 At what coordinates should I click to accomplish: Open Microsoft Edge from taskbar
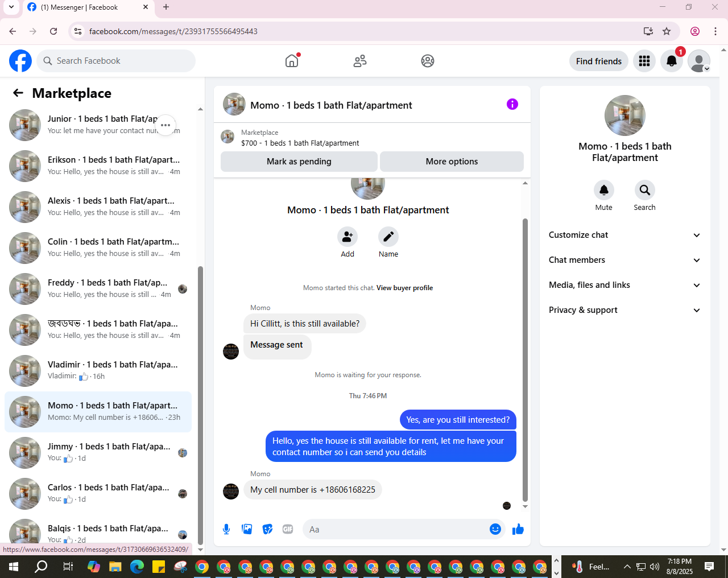click(137, 567)
